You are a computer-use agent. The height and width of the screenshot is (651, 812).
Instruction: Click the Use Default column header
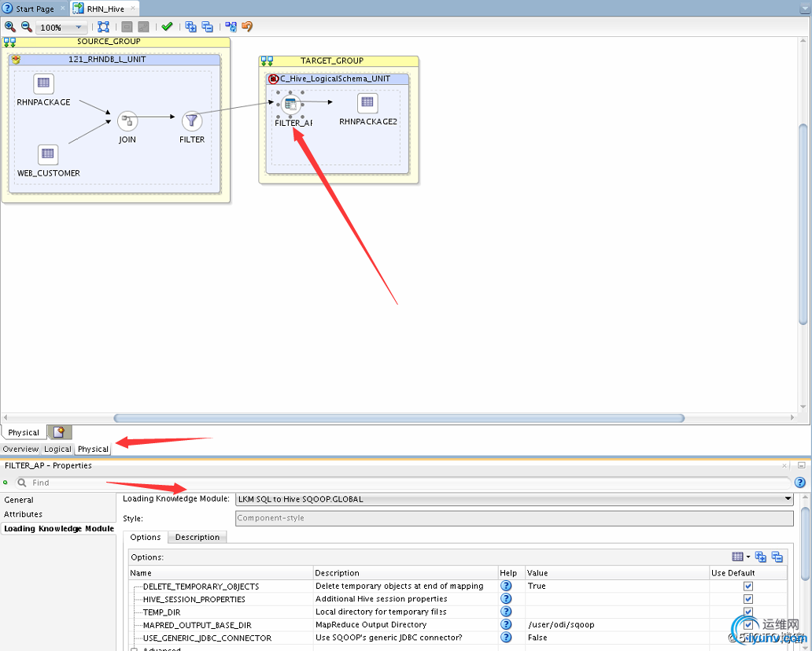747,573
